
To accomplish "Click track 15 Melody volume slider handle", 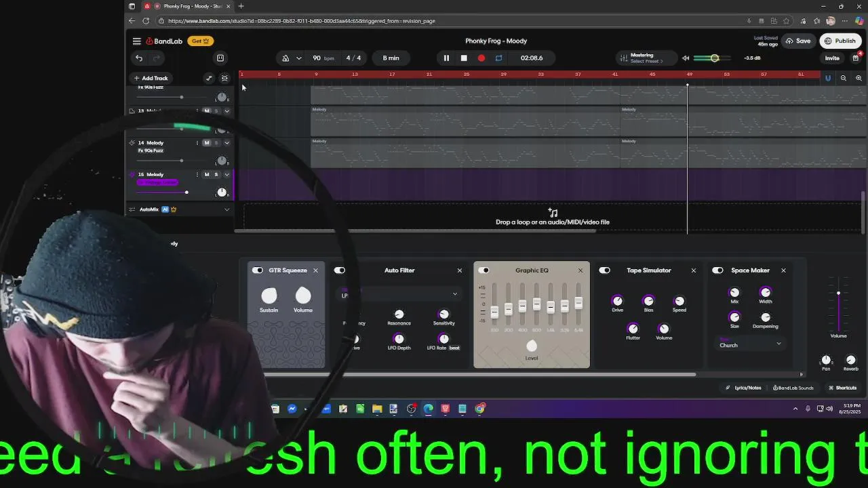I will 186,192.
